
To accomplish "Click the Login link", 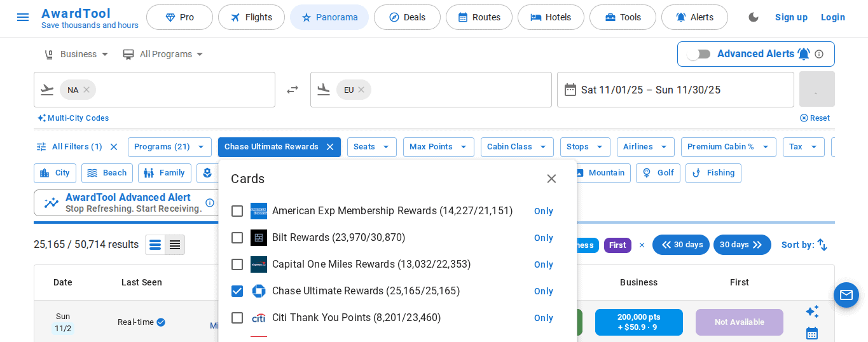I will point(833,17).
